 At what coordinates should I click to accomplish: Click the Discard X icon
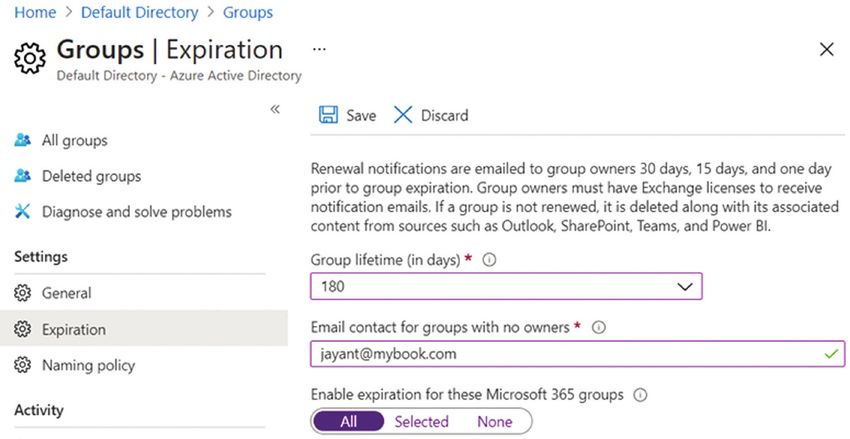click(403, 115)
